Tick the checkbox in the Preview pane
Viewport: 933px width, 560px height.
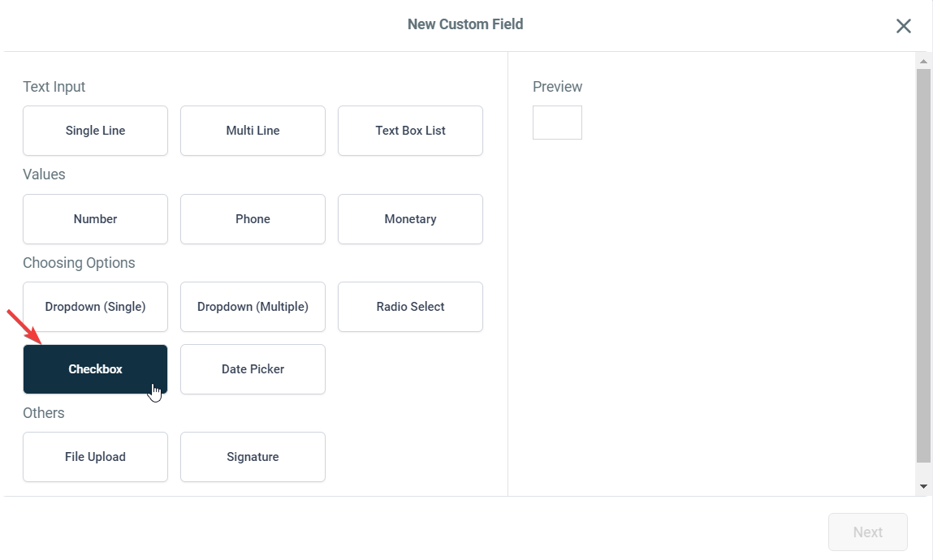coord(557,123)
